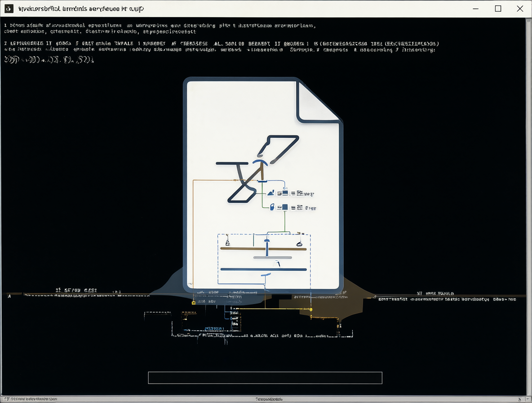Viewport: 532px width, 403px height.
Task: Click the small yellow node below the document
Action: [x=311, y=309]
